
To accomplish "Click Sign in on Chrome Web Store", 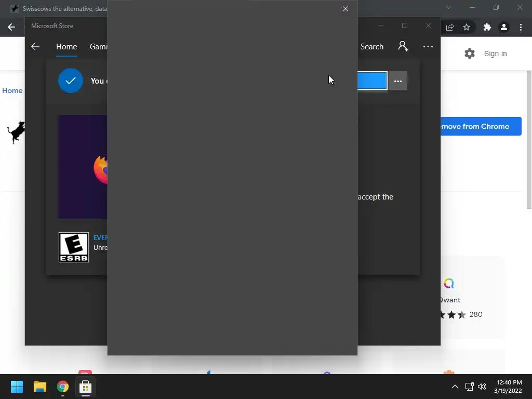I will pos(495,54).
